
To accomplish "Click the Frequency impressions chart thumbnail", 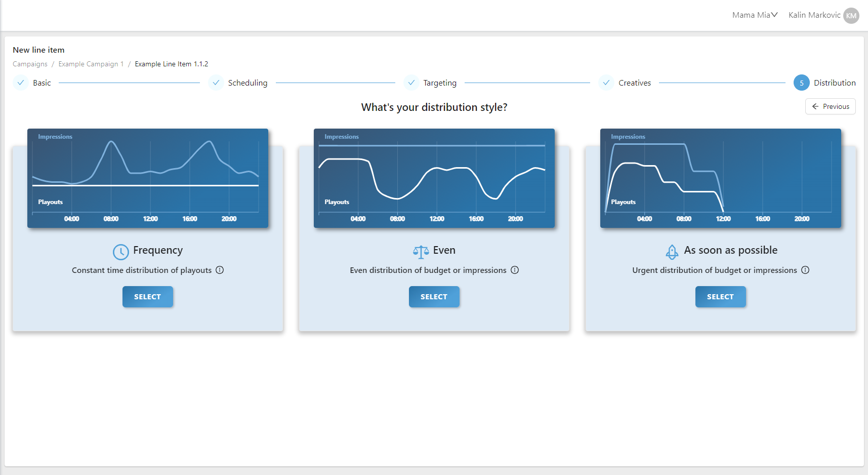I will [x=148, y=178].
